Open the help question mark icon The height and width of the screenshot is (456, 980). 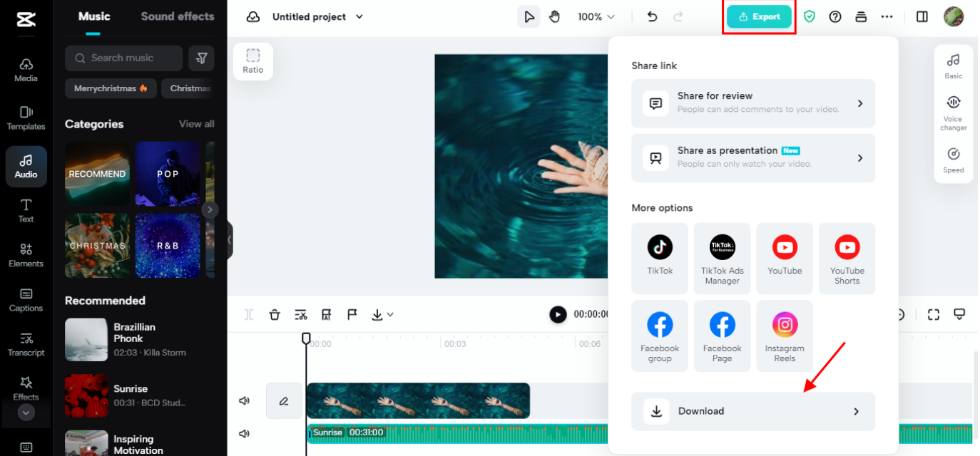click(835, 16)
